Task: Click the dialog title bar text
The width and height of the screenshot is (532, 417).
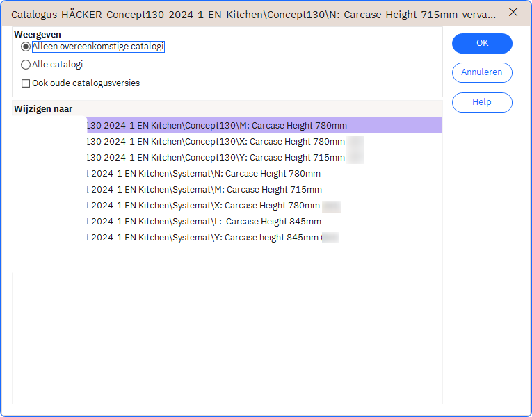Action: click(x=250, y=13)
